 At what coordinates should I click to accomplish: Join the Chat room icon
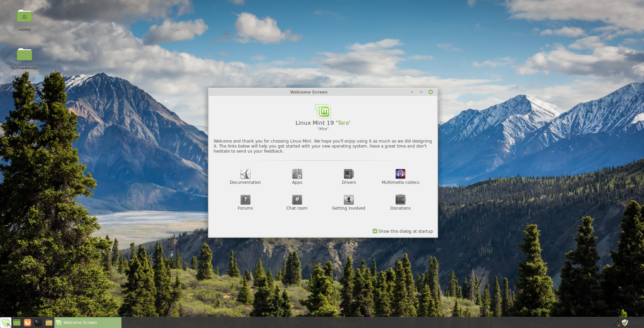pos(297,200)
